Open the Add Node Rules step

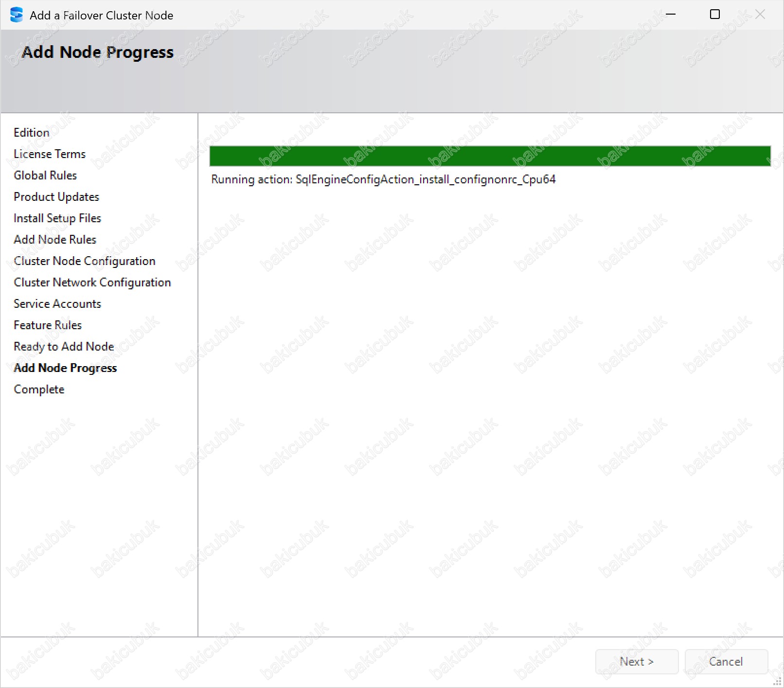coord(55,240)
